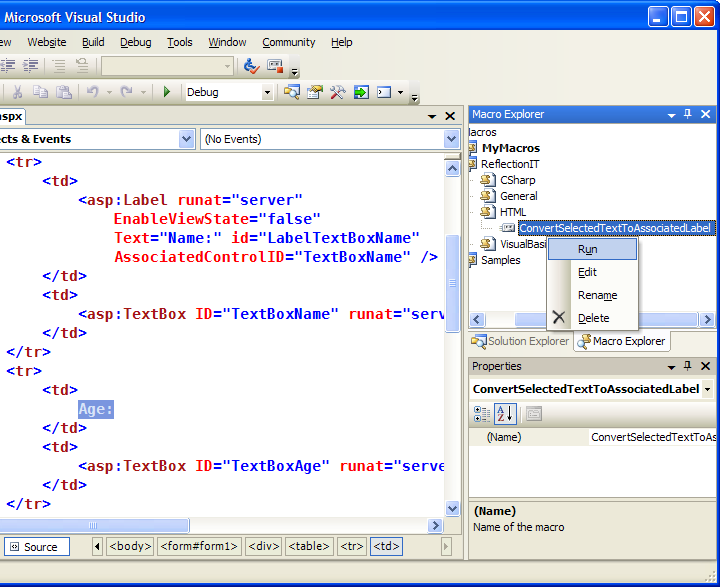The image size is (720, 587).
Task: Click the target schema validation icon
Action: pyautogui.click(x=275, y=66)
